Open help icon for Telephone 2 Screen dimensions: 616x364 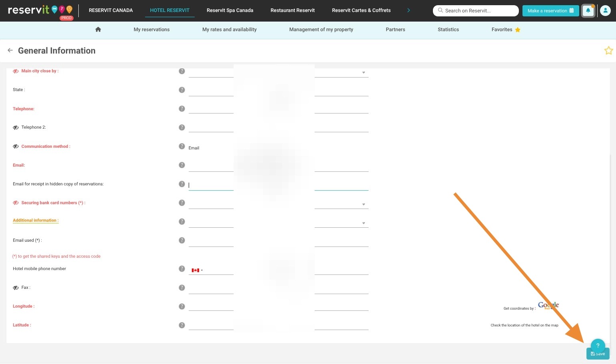click(x=182, y=127)
